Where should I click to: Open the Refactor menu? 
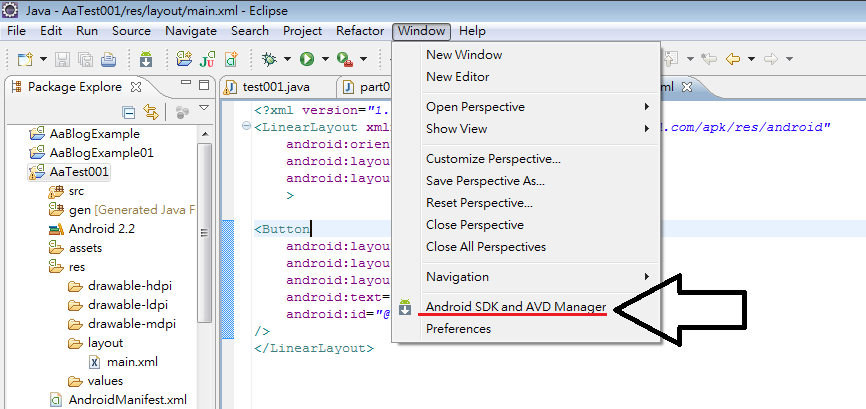360,31
